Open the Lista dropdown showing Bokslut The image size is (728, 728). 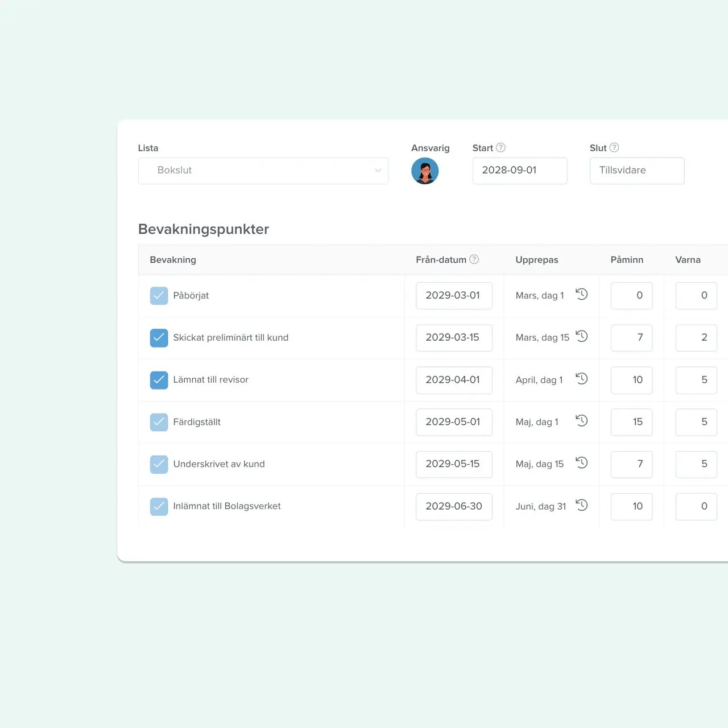[263, 171]
